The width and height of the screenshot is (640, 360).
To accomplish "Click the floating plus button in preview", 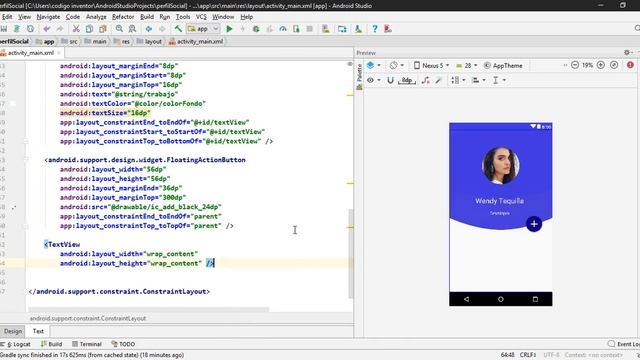I will 534,224.
